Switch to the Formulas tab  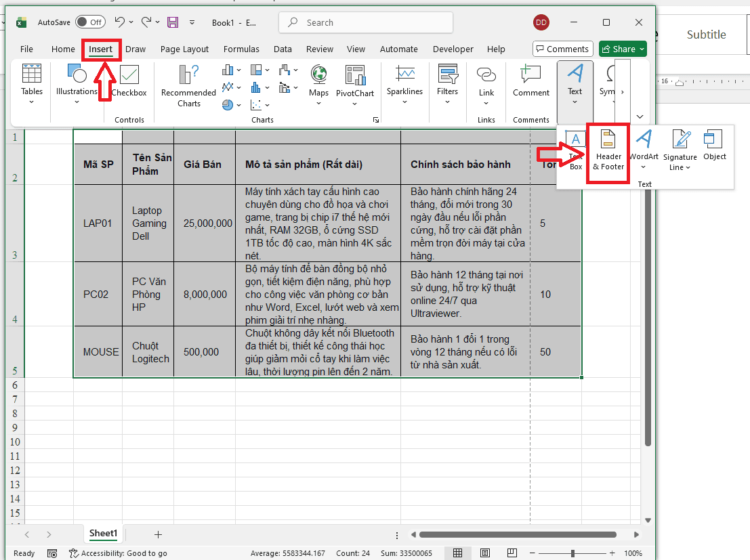click(x=241, y=49)
